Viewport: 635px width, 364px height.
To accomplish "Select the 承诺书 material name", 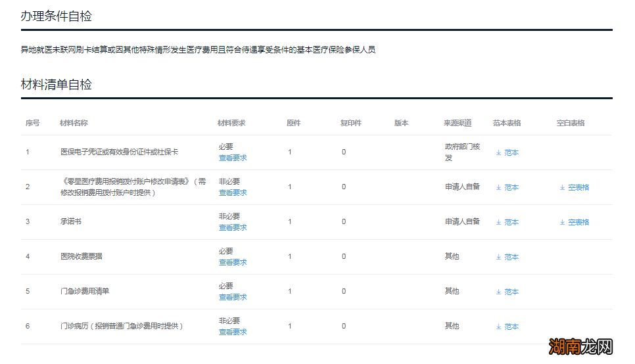I will pos(71,222).
